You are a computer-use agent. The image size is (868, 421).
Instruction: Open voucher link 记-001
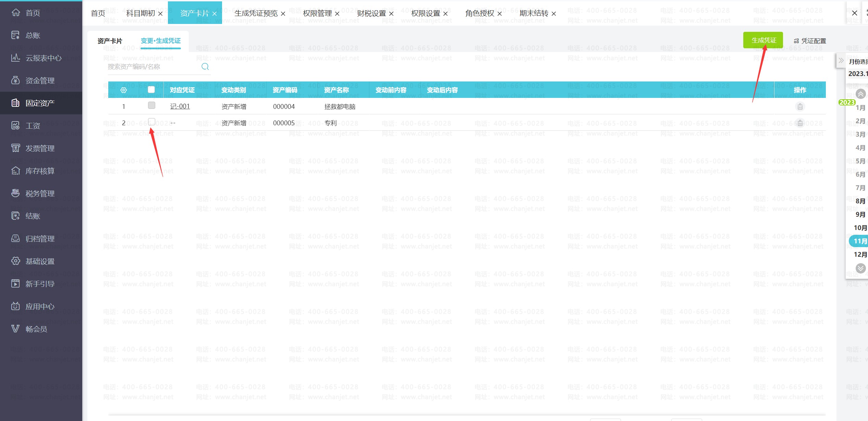pos(180,106)
